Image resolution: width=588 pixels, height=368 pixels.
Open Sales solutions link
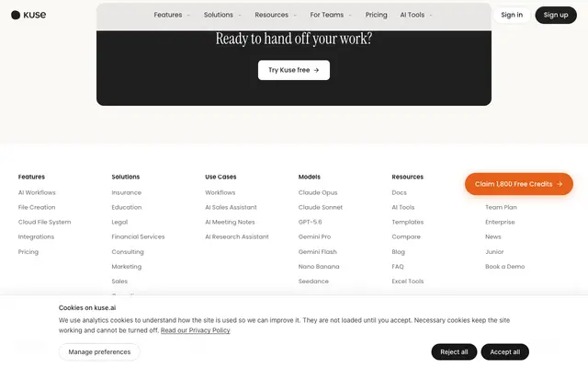tap(119, 282)
